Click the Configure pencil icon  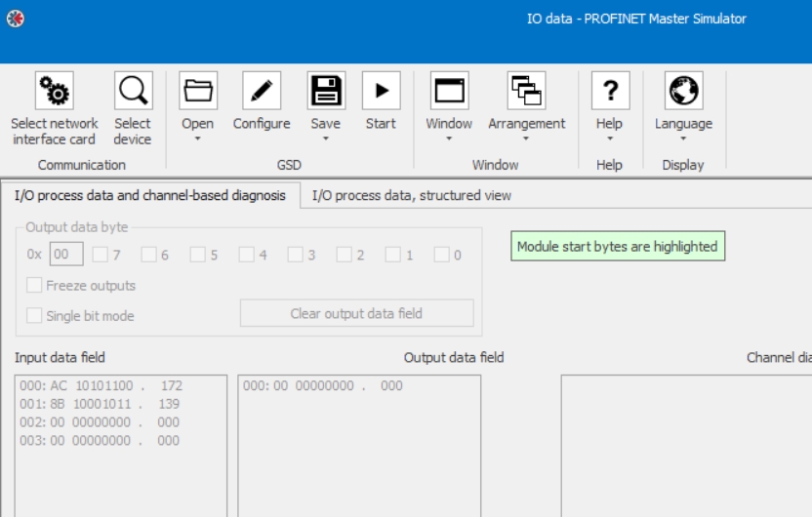point(262,91)
